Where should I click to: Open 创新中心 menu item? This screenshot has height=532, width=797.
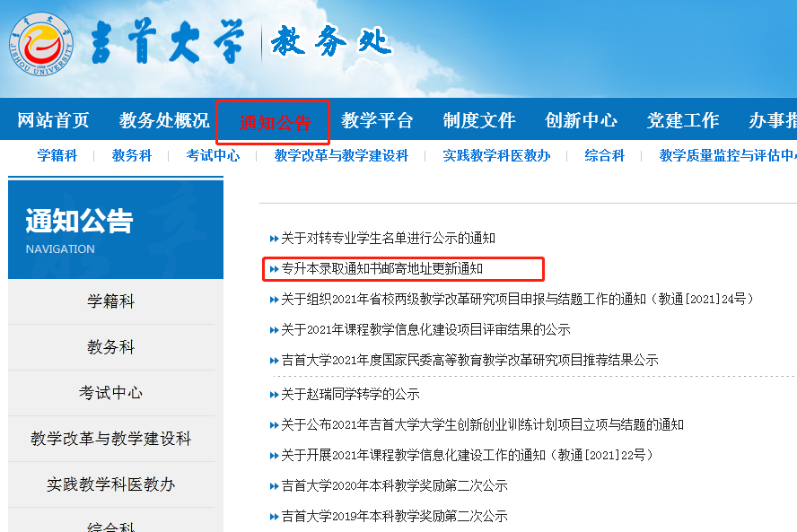(581, 120)
